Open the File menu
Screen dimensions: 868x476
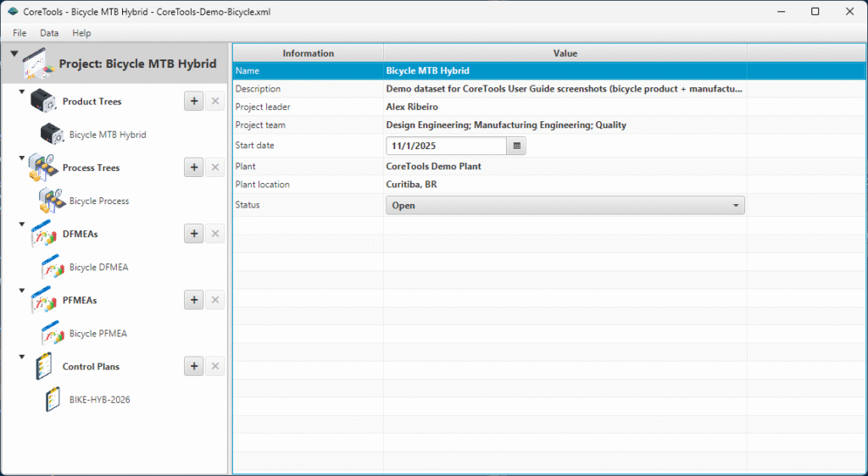point(19,33)
